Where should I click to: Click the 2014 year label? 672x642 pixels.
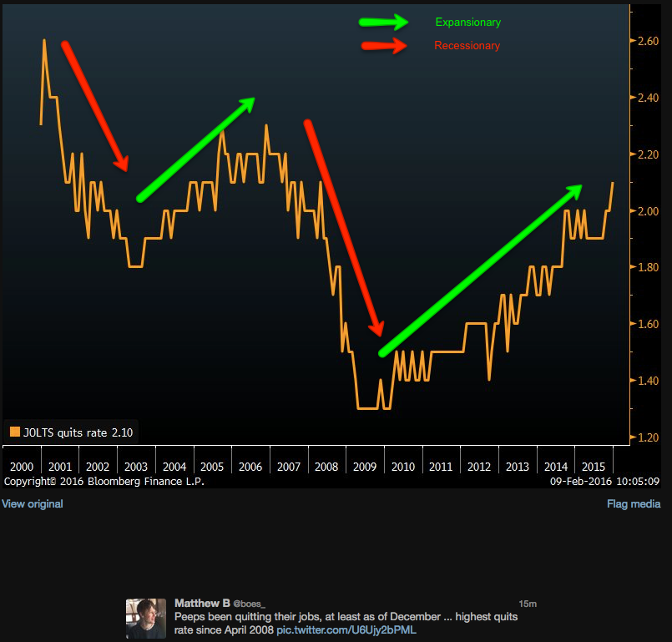coord(556,467)
